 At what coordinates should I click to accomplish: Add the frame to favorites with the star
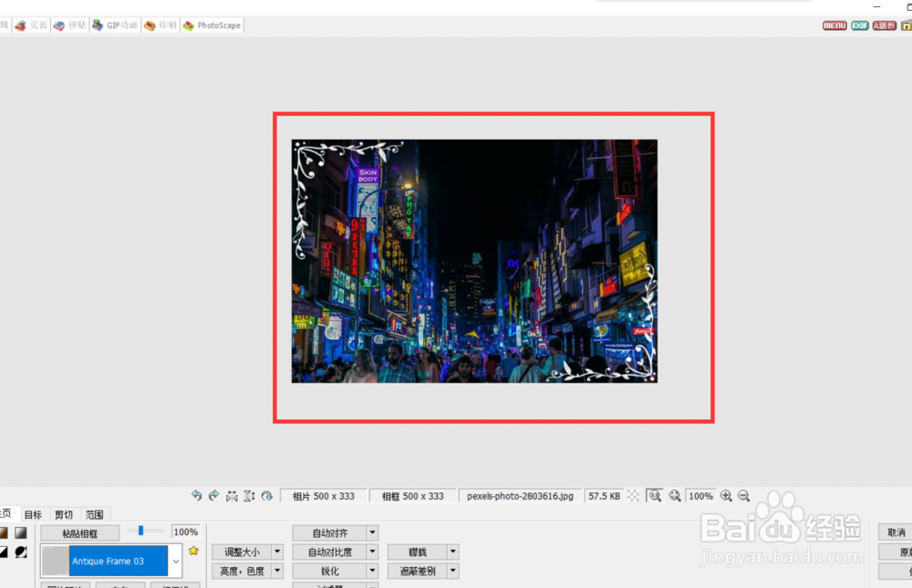193,551
